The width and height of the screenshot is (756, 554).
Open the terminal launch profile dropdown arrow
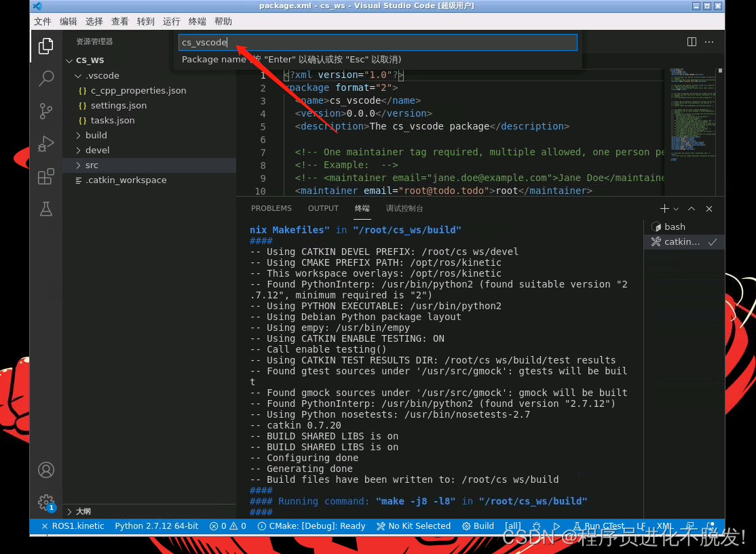tap(676, 209)
